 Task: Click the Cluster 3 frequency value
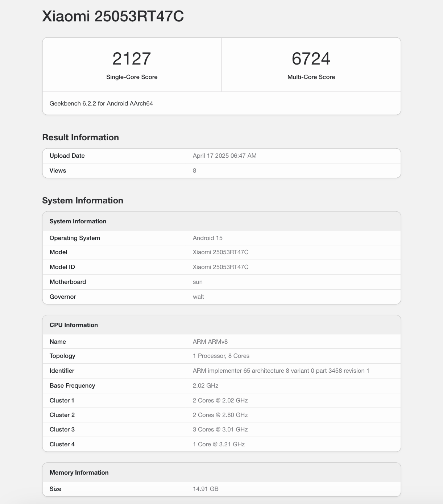220,429
